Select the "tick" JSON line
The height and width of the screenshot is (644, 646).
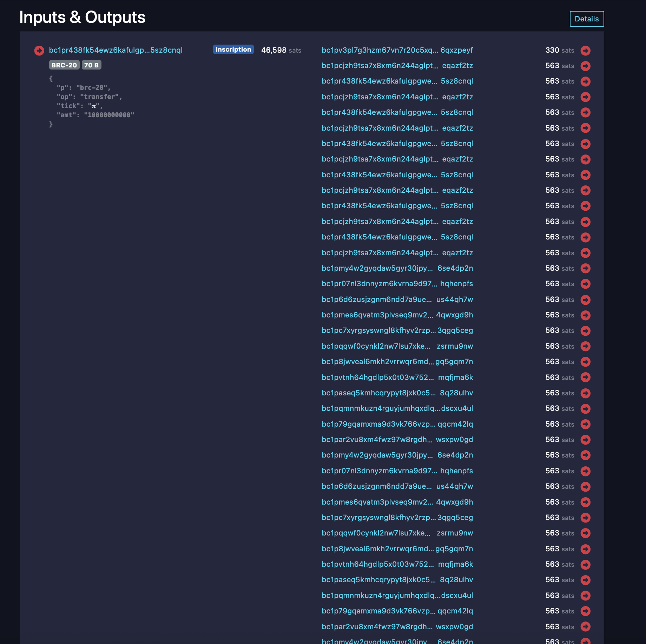[x=80, y=106]
